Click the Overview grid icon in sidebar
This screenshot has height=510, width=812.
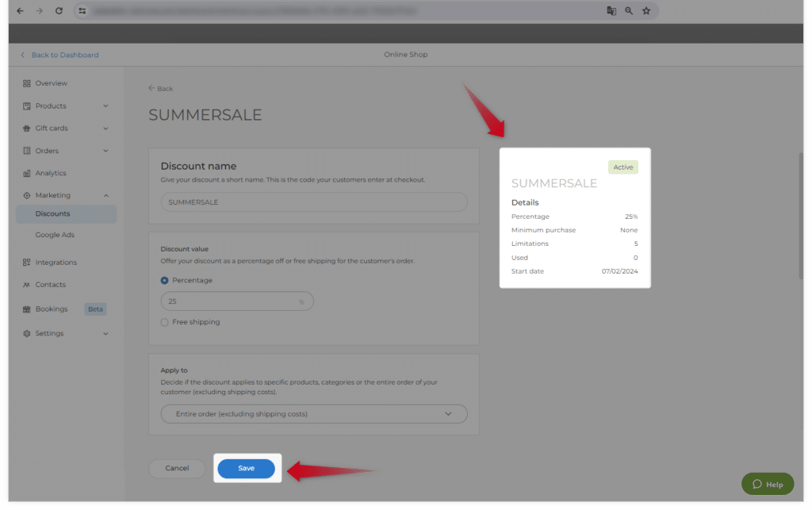pyautogui.click(x=27, y=83)
